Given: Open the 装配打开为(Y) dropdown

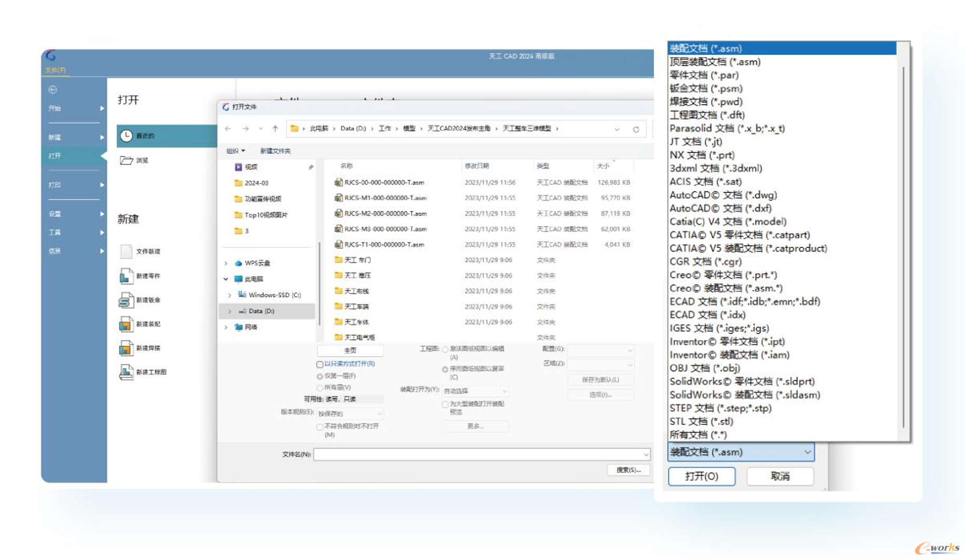Looking at the screenshot, I should coord(475,391).
